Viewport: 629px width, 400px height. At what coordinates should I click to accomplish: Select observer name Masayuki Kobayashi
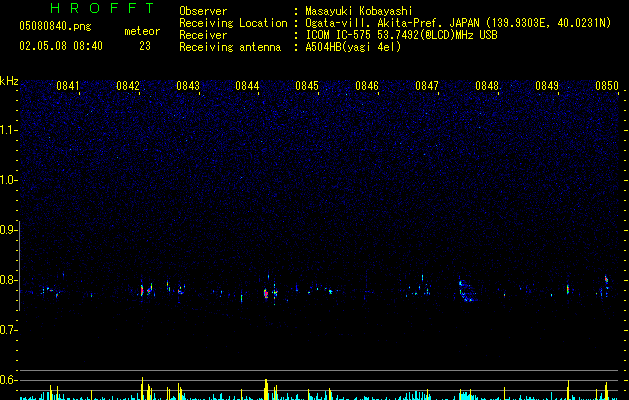[x=359, y=11]
